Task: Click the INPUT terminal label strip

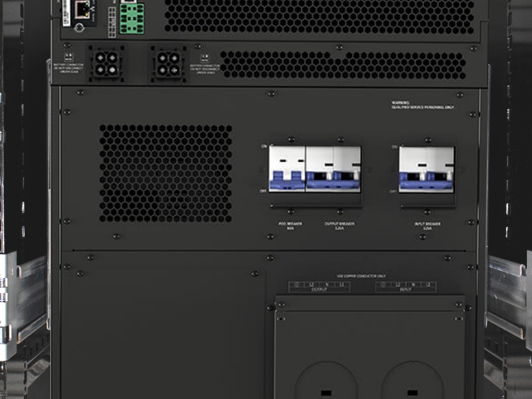Action: point(406,286)
